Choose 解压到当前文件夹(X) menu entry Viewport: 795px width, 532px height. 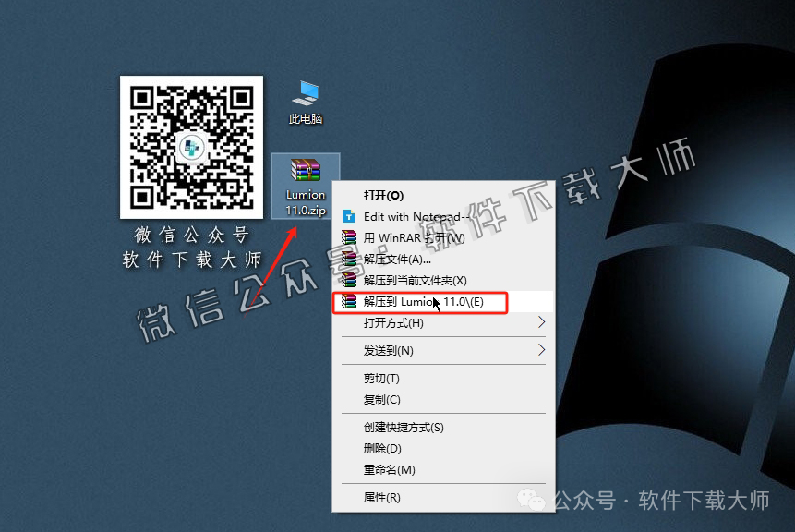click(x=443, y=281)
